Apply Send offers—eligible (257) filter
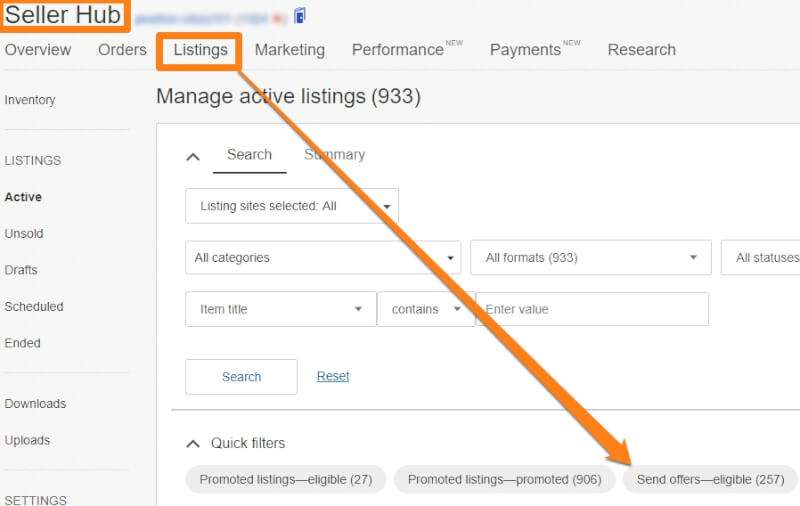 (x=710, y=479)
